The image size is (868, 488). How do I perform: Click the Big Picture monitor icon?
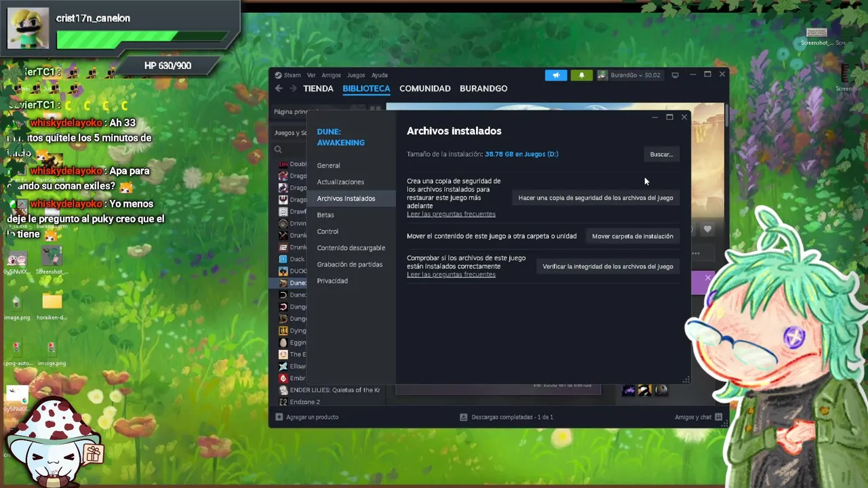coord(675,75)
